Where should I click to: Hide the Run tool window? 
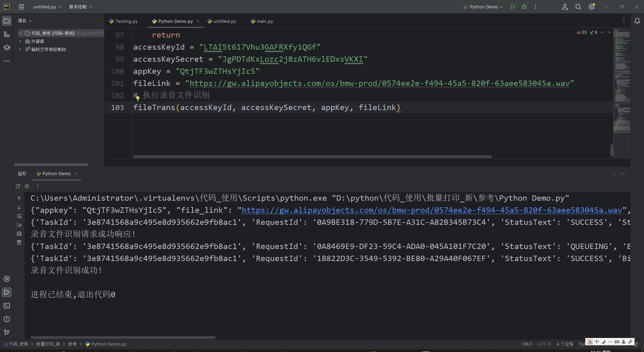tap(623, 173)
